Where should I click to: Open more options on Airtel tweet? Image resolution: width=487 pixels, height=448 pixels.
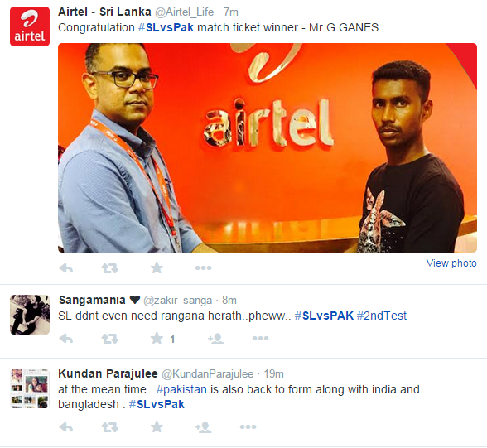tap(203, 267)
